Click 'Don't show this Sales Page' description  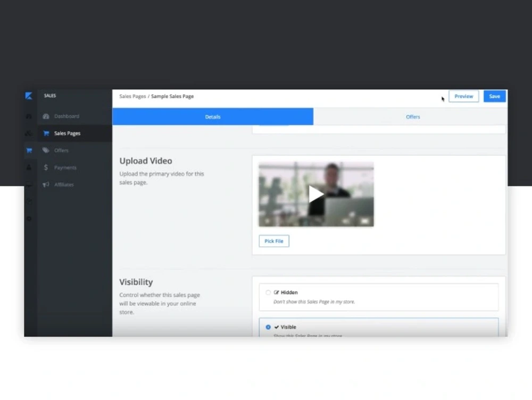[314, 301]
